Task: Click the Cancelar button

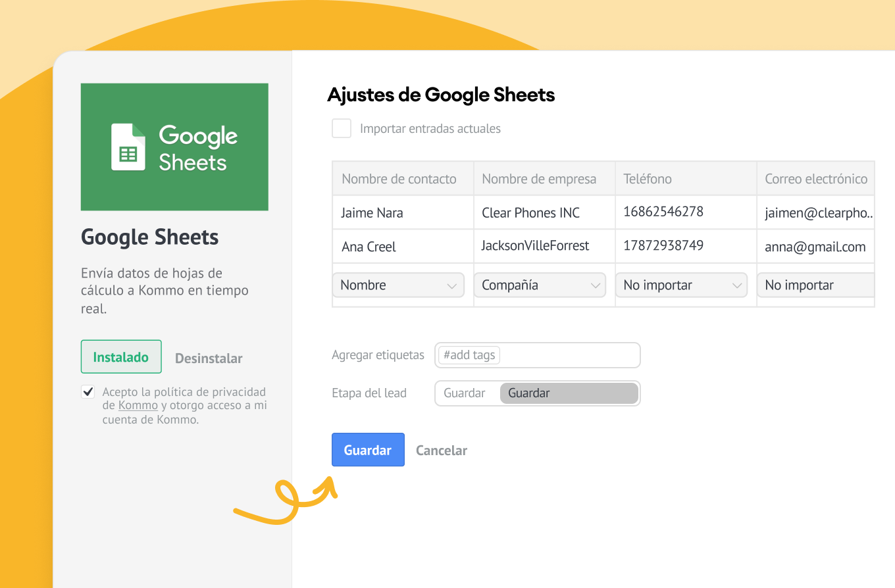Action: [442, 451]
